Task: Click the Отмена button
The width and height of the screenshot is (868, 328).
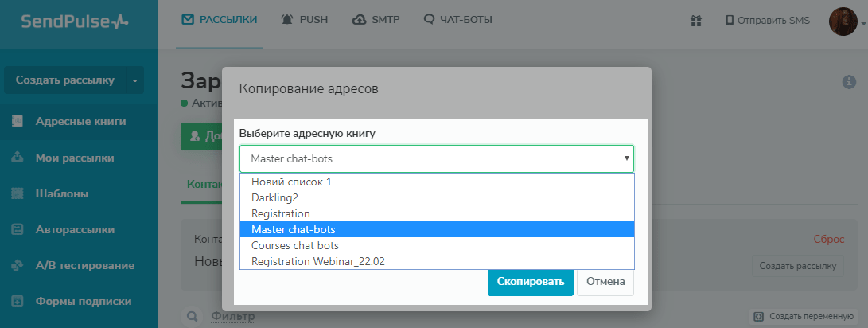Action: [605, 281]
